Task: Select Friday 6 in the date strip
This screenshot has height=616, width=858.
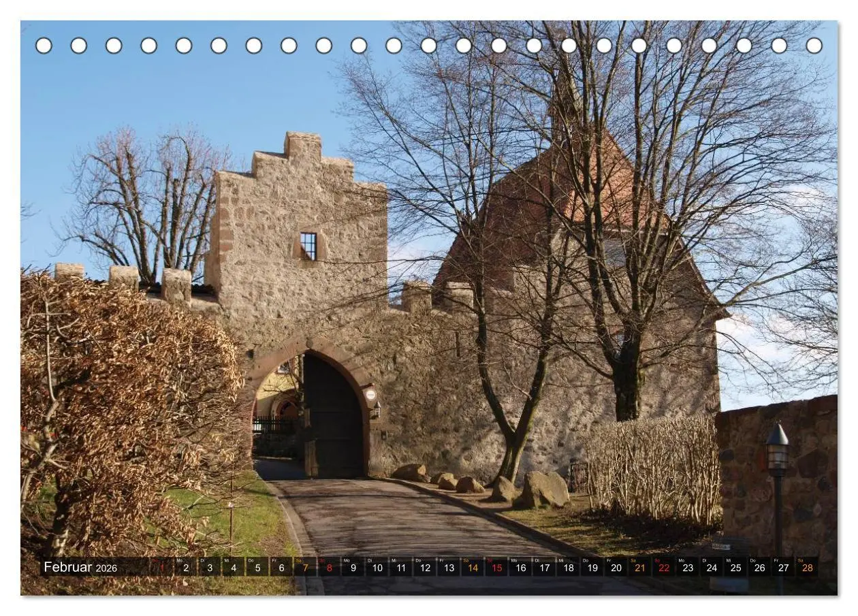Action: pos(281,567)
